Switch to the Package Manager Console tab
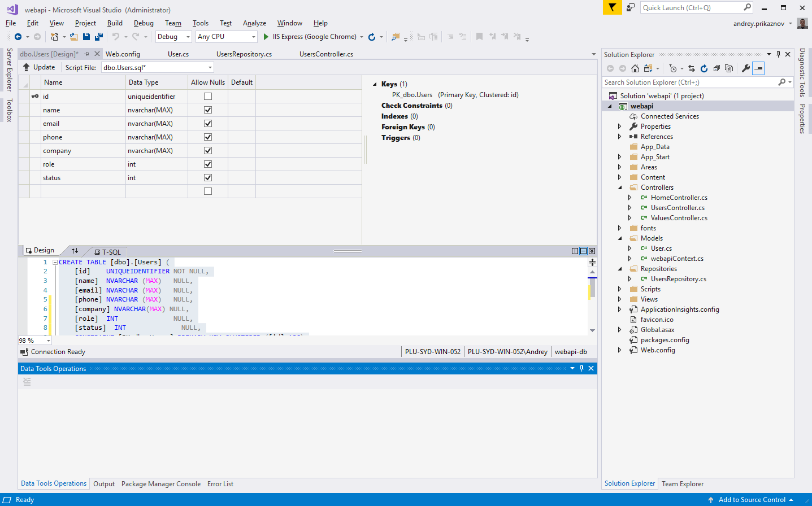812x506 pixels. point(161,484)
